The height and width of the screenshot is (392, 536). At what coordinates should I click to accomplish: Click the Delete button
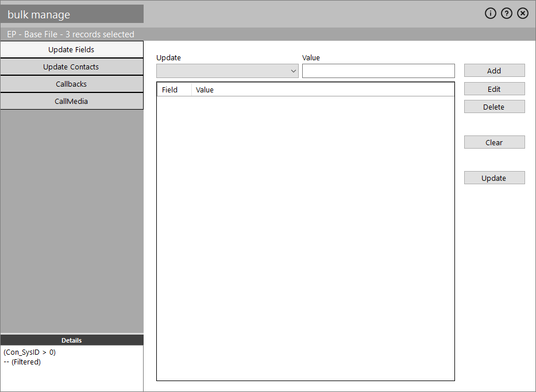point(494,107)
